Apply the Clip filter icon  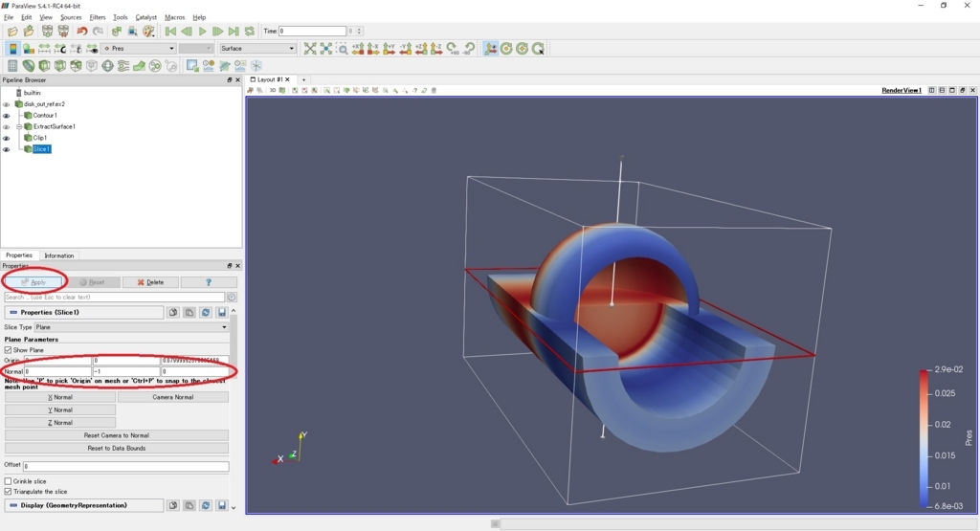coord(44,66)
